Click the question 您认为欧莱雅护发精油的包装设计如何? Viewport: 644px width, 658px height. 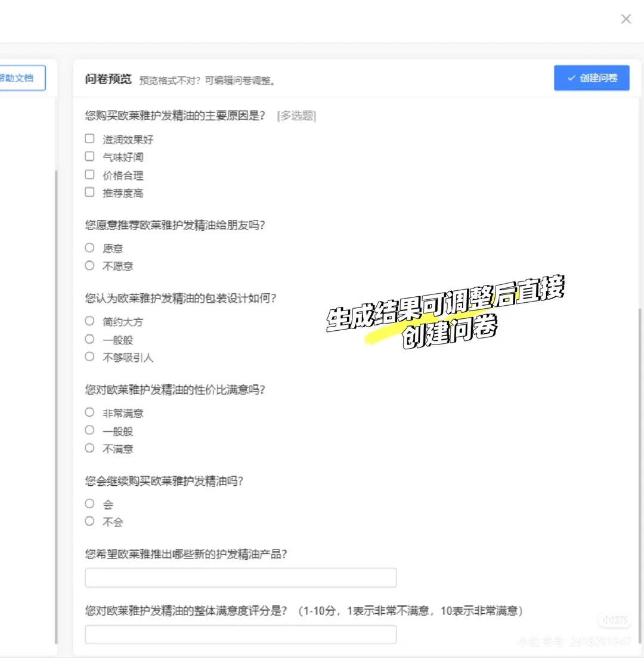(x=181, y=299)
